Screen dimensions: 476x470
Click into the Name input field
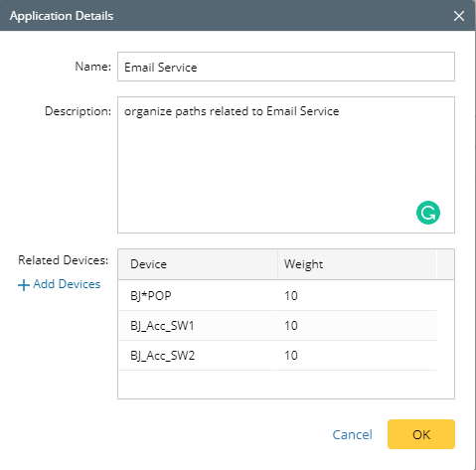pos(286,67)
